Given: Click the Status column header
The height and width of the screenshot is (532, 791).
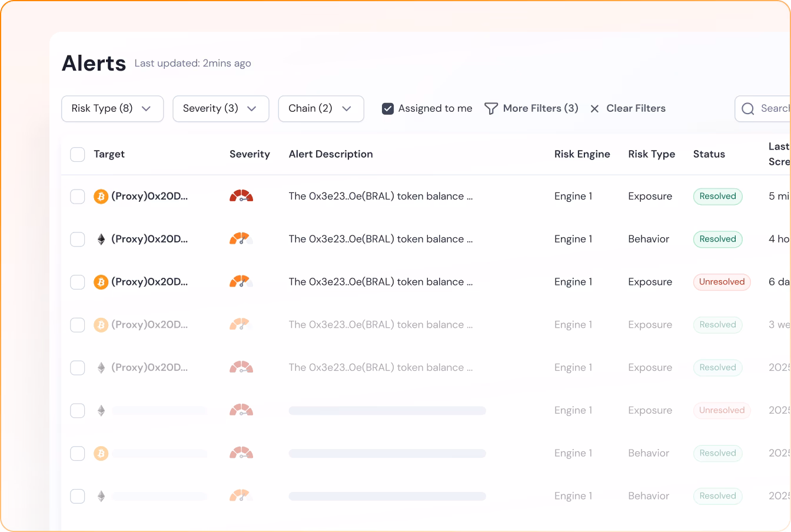Looking at the screenshot, I should 709,154.
